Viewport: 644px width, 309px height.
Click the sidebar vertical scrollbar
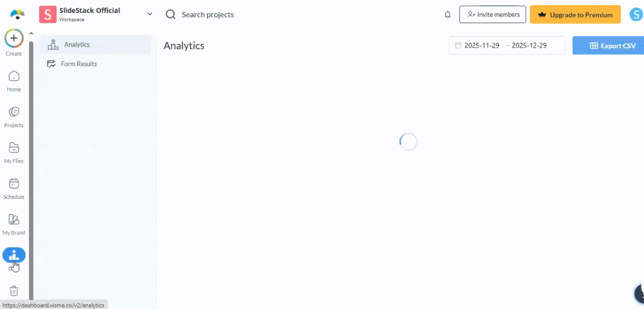tap(31, 155)
